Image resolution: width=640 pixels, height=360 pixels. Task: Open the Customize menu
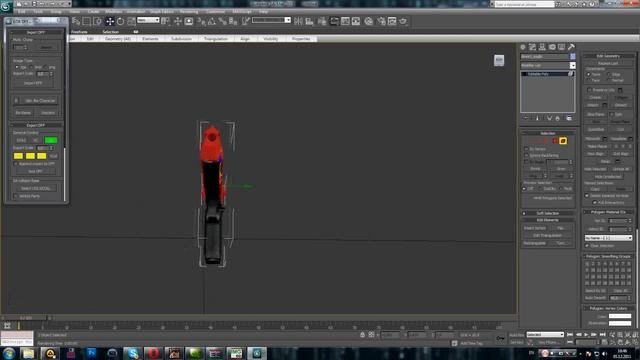[x=215, y=12]
